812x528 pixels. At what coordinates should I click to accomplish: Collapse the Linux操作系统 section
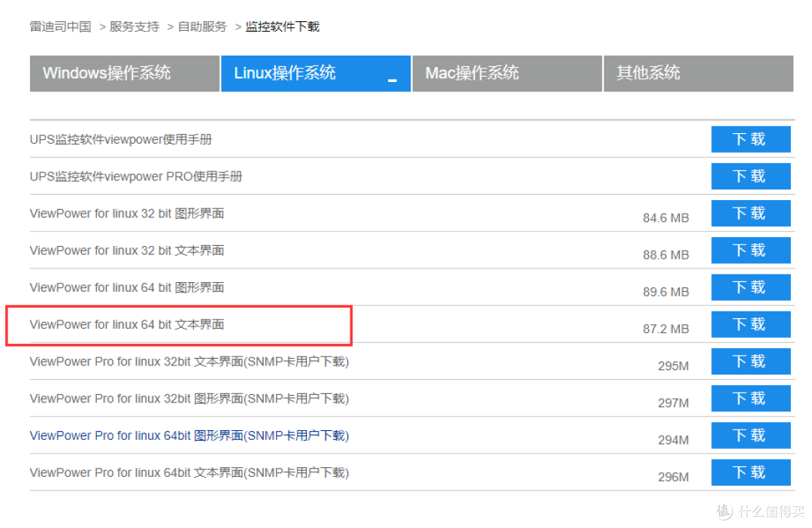[x=392, y=78]
